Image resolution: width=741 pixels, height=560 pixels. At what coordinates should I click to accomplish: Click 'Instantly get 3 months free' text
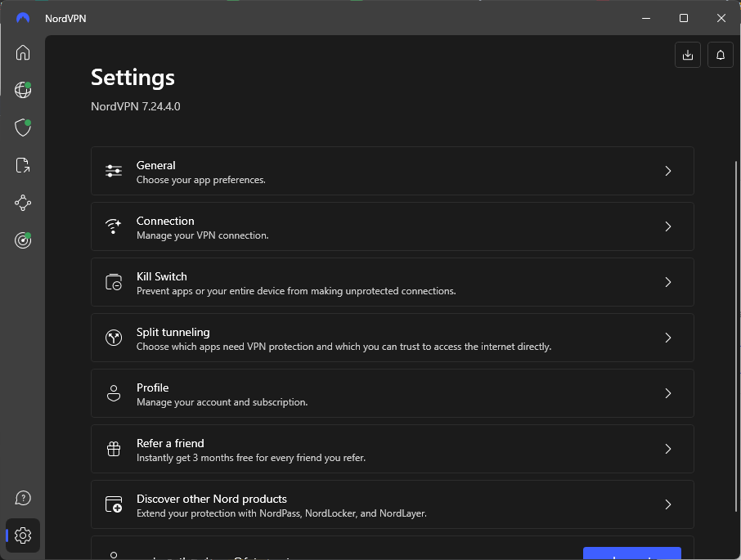pyautogui.click(x=251, y=458)
